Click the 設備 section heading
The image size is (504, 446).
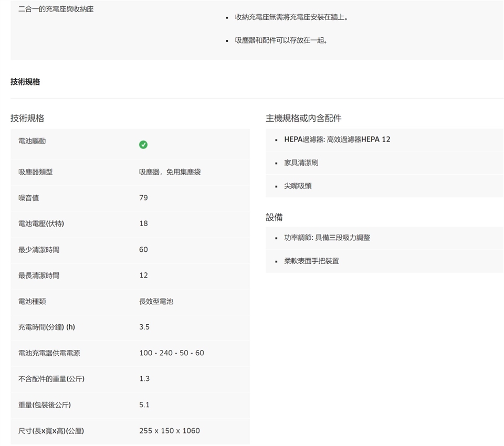point(274,217)
